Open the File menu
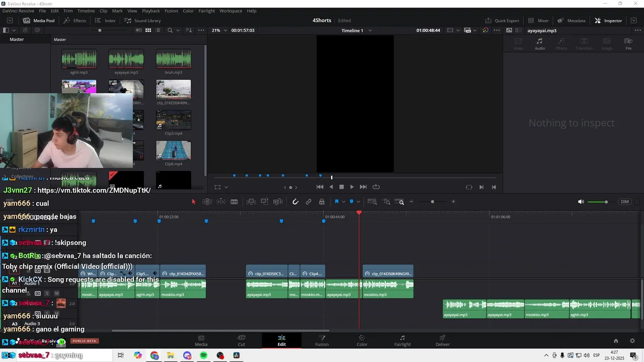Image resolution: width=644 pixels, height=362 pixels. tap(42, 11)
